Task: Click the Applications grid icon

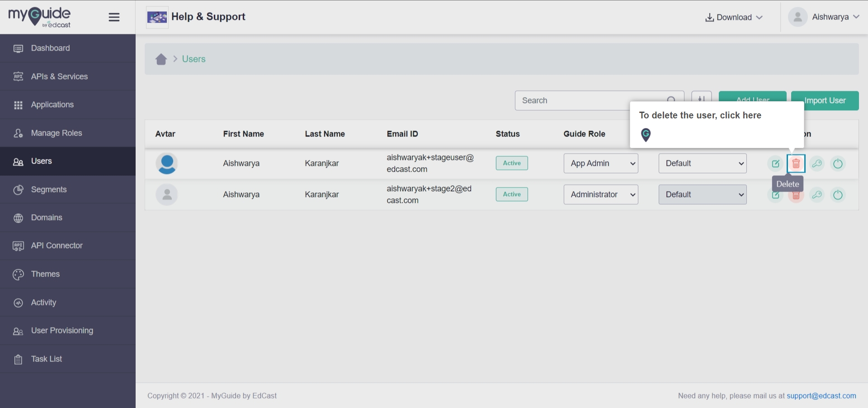Action: [x=18, y=105]
